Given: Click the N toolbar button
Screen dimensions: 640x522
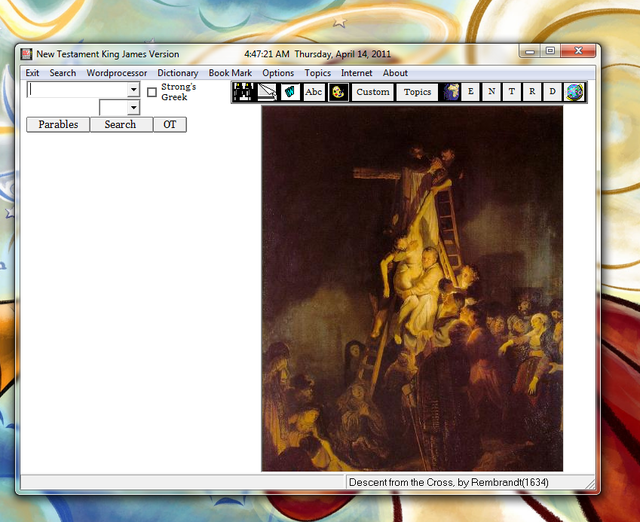Looking at the screenshot, I should 491,92.
